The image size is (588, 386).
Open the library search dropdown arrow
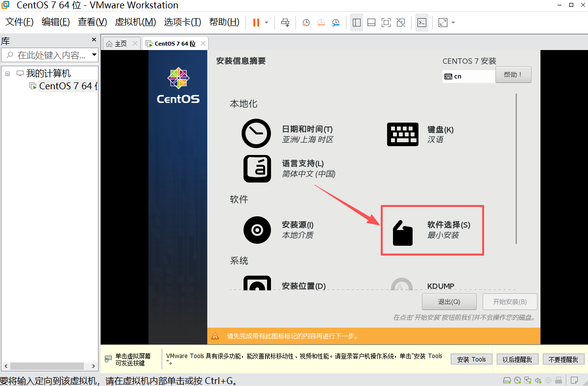[x=95, y=55]
